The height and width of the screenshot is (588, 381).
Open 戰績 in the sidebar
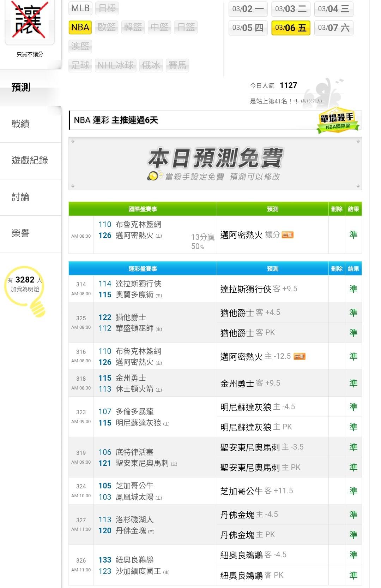(x=21, y=124)
